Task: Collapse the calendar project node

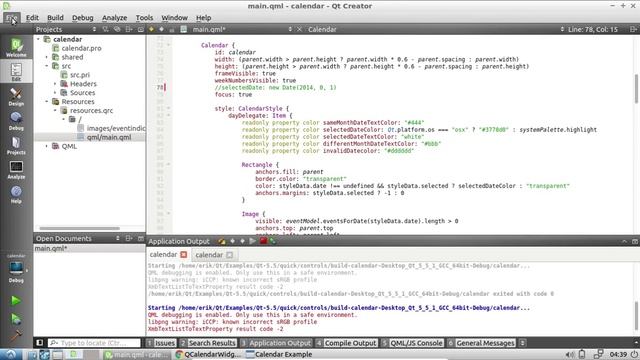Action: pos(38,39)
